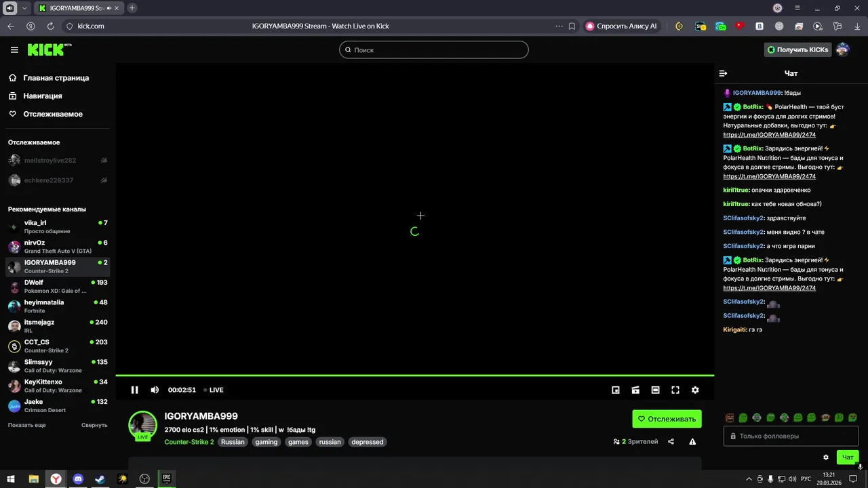Click the LIVE indicator in player

click(214, 390)
